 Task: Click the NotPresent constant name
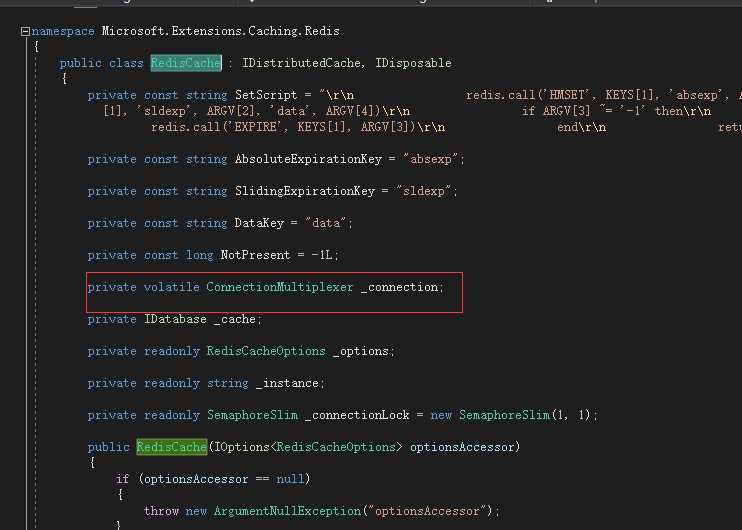tap(255, 255)
